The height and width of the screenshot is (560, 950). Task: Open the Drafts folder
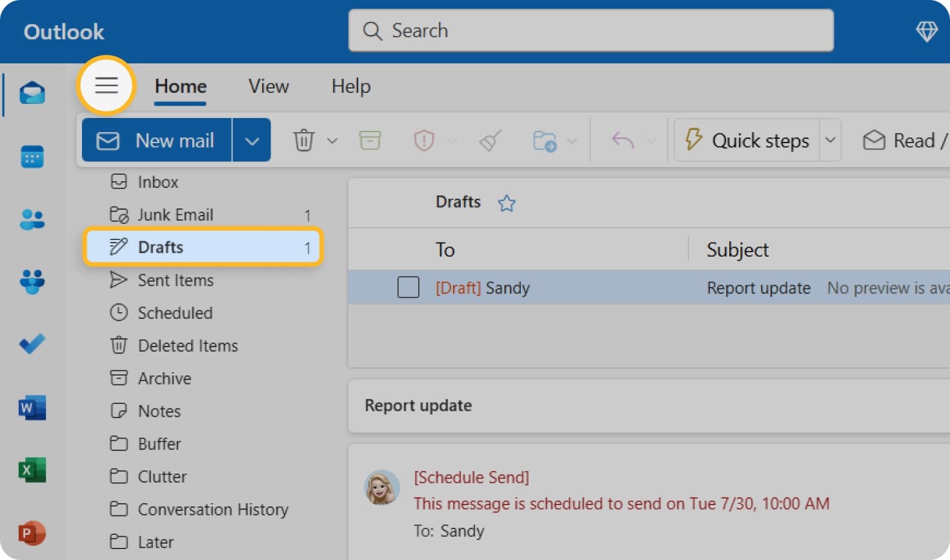coord(203,247)
